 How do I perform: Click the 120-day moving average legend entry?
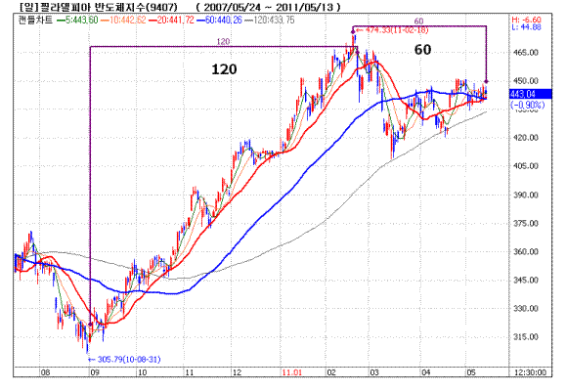270,20
